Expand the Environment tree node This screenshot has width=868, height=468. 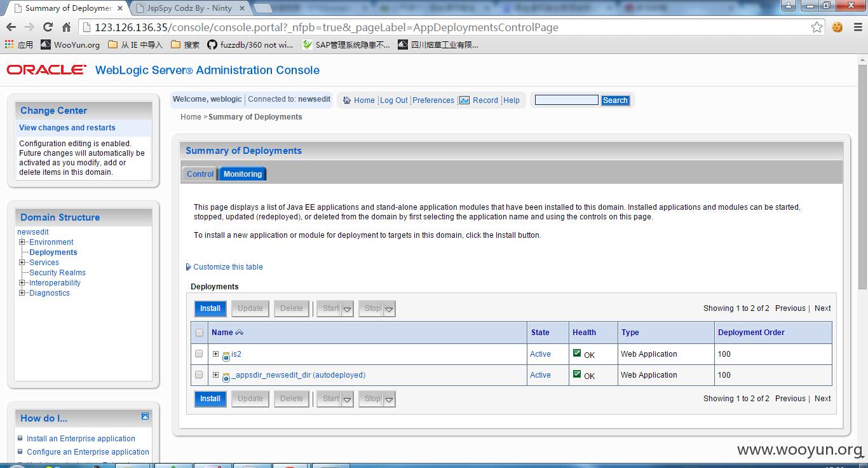click(22, 242)
